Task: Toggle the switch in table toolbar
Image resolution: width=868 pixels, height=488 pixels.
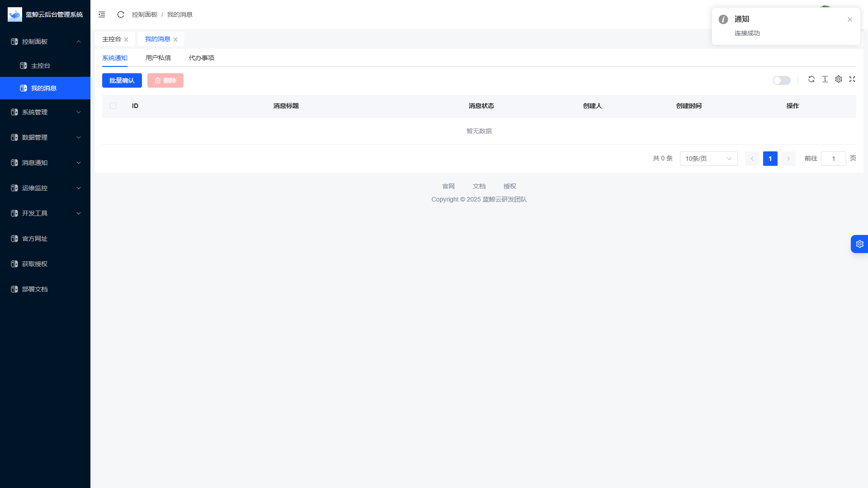Action: 781,80
